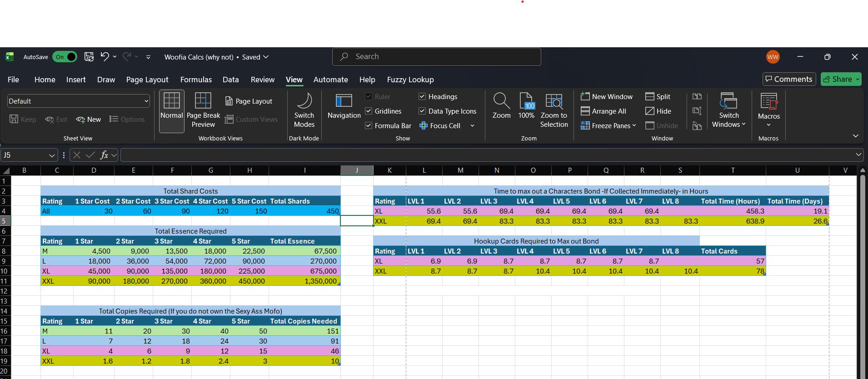Click the Insert Function fx icon
Screen dimensions: 868x379
point(104,155)
